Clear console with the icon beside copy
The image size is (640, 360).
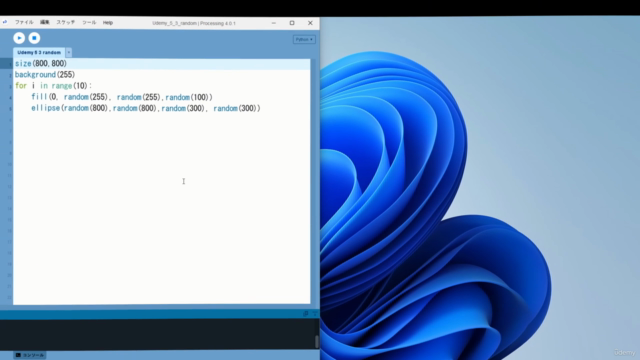pos(314,313)
